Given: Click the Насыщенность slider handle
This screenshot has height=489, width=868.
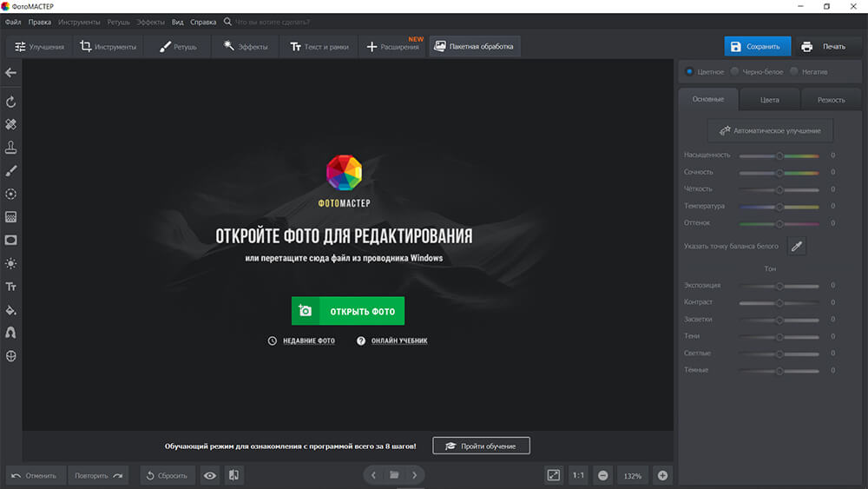Looking at the screenshot, I should pyautogui.click(x=779, y=156).
